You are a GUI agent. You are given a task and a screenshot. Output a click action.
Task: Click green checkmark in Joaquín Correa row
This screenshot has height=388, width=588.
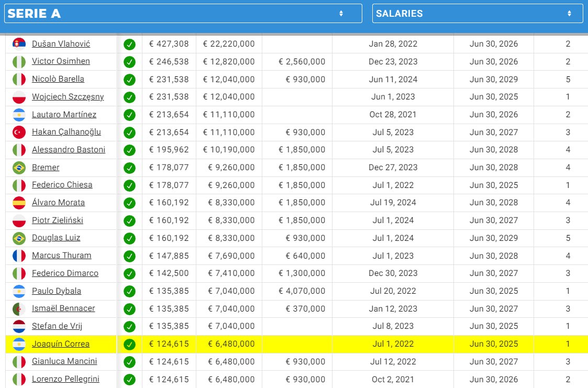point(129,345)
